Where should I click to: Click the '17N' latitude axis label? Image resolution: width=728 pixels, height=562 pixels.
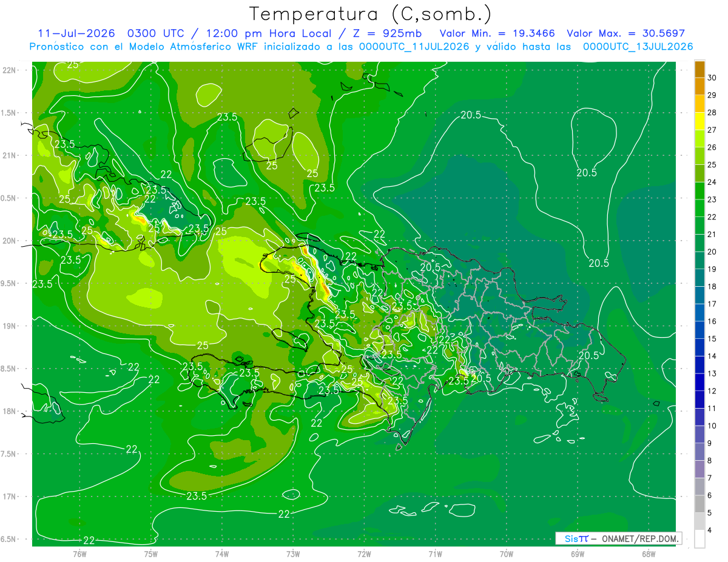(10, 497)
